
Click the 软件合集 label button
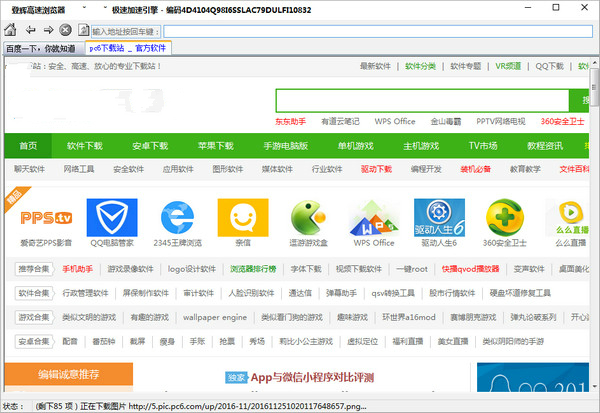34,293
